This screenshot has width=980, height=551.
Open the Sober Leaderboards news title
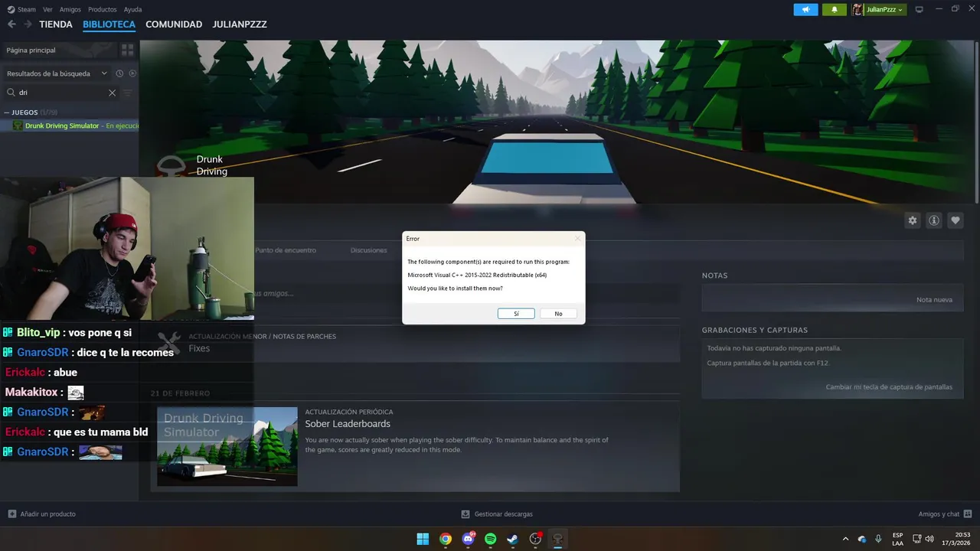point(348,424)
